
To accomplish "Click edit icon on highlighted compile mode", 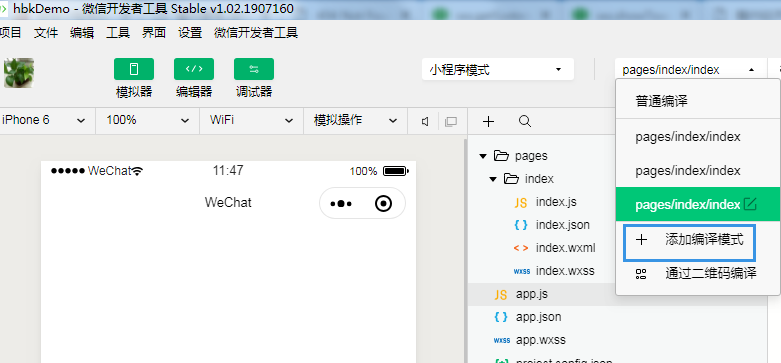I will coord(750,204).
